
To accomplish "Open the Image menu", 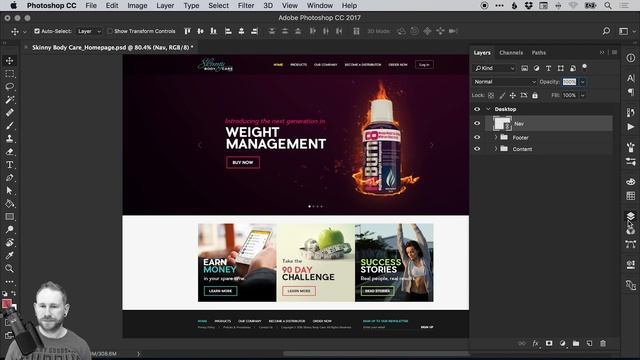I will point(137,6).
